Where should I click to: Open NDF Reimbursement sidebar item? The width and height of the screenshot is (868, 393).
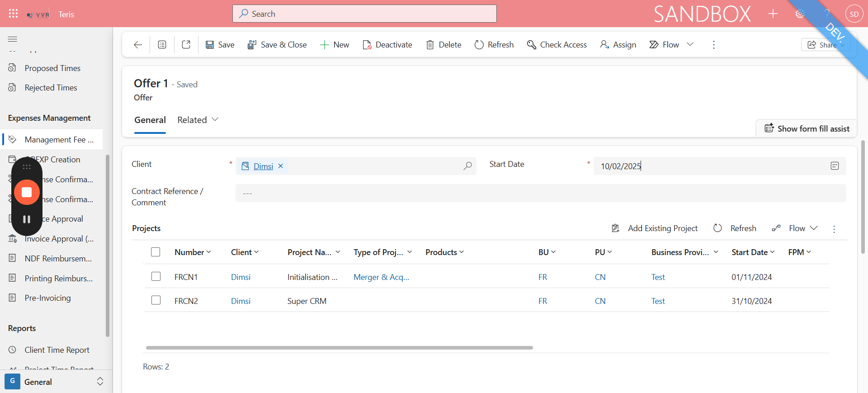point(58,259)
